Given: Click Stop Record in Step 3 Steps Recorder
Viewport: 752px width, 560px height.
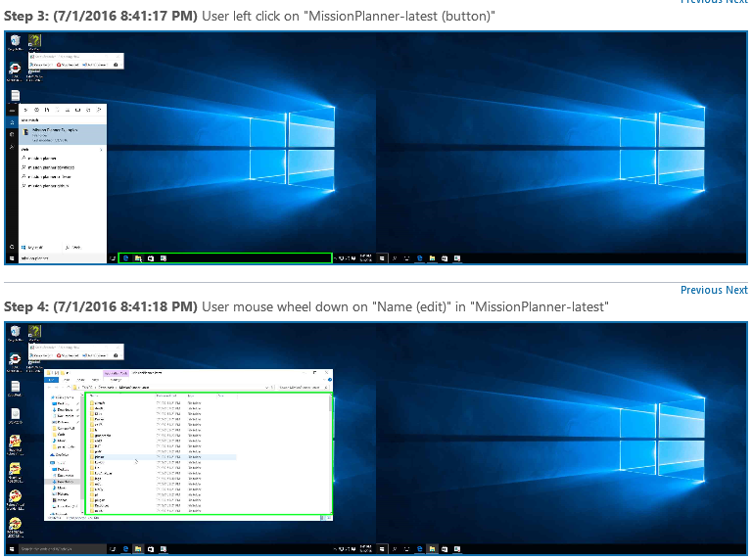Looking at the screenshot, I should click(68, 65).
